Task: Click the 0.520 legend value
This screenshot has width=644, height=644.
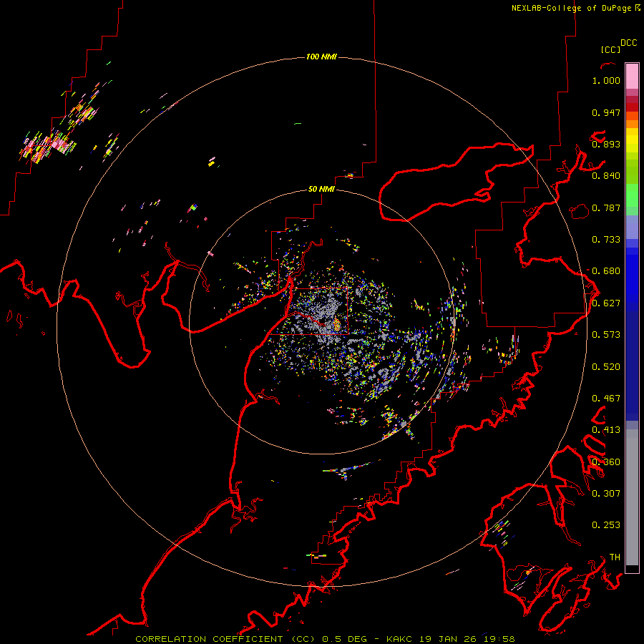Action: (x=606, y=367)
